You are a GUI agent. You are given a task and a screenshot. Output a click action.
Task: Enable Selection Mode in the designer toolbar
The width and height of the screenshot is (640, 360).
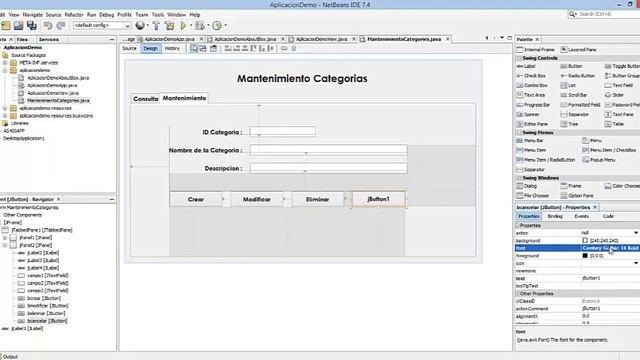[194, 49]
